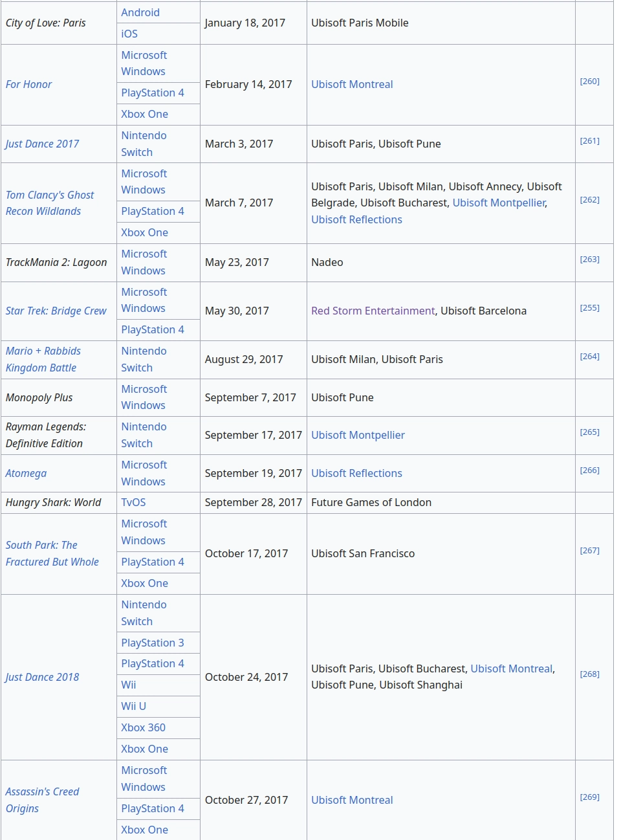Open Assassin's Creed Origins link
Screen dimensions: 621x840
coord(42,800)
